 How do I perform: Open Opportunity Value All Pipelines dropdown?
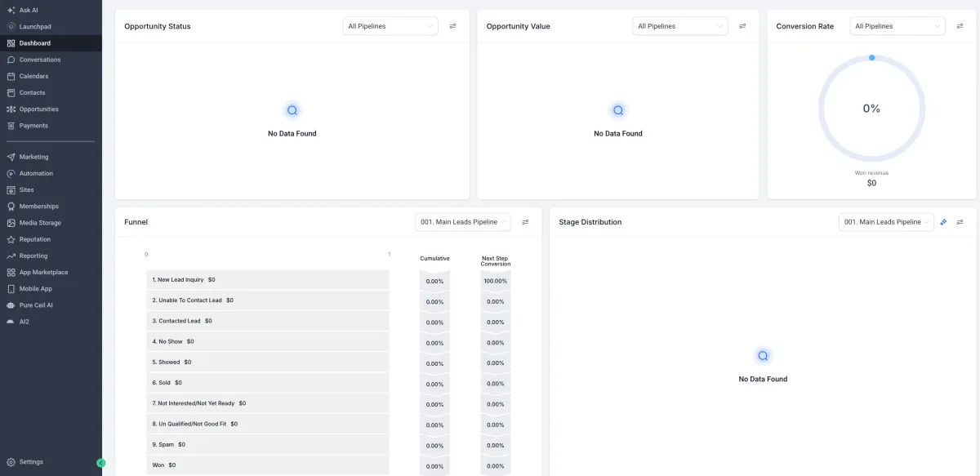pyautogui.click(x=680, y=26)
